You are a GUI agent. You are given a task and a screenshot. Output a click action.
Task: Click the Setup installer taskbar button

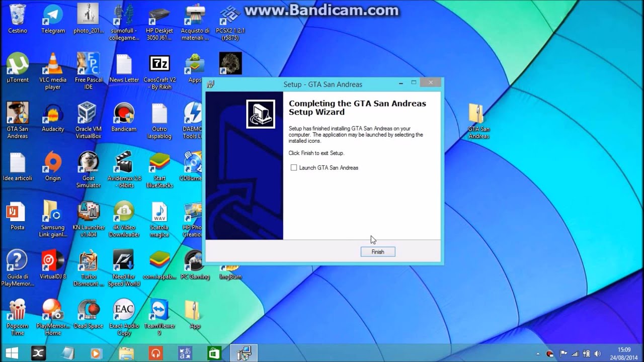(x=244, y=353)
